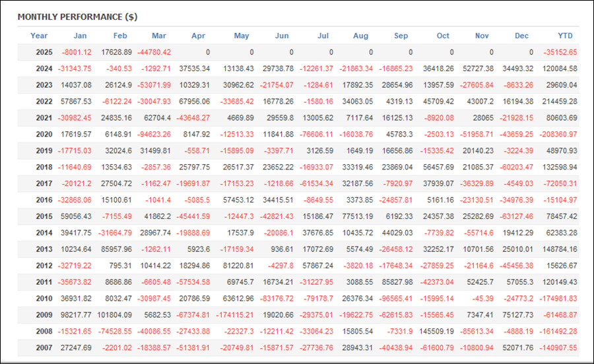Click the Jun column header
The image size is (594, 364).
coord(282,36)
